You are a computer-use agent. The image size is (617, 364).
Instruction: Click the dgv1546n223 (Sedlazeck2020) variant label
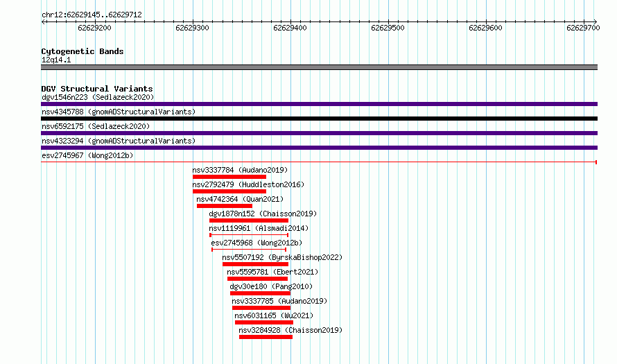coord(98,97)
